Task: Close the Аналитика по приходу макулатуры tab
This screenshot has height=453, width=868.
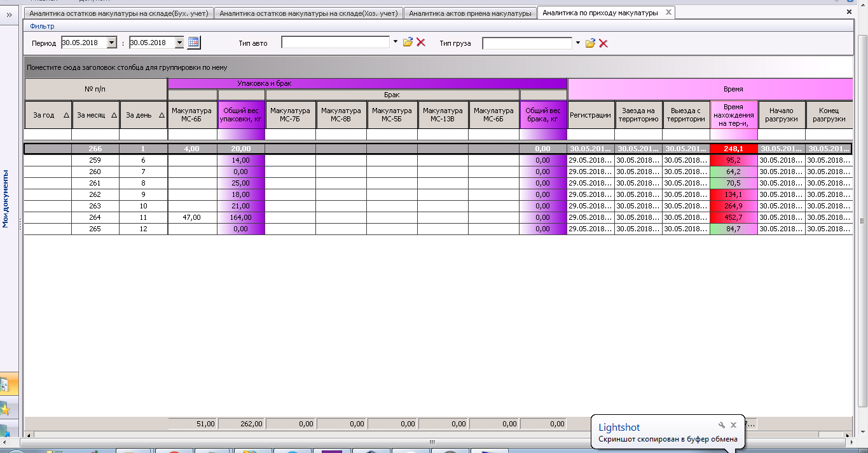Action: pos(668,12)
